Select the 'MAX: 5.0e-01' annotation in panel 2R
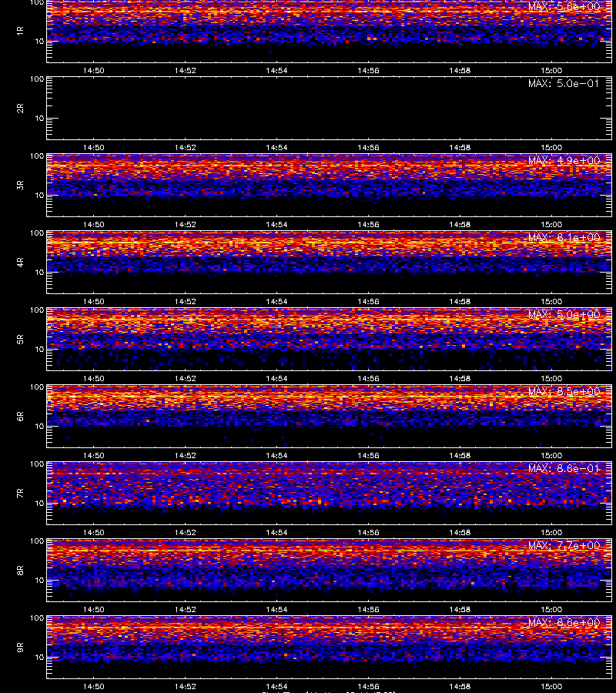 564,83
